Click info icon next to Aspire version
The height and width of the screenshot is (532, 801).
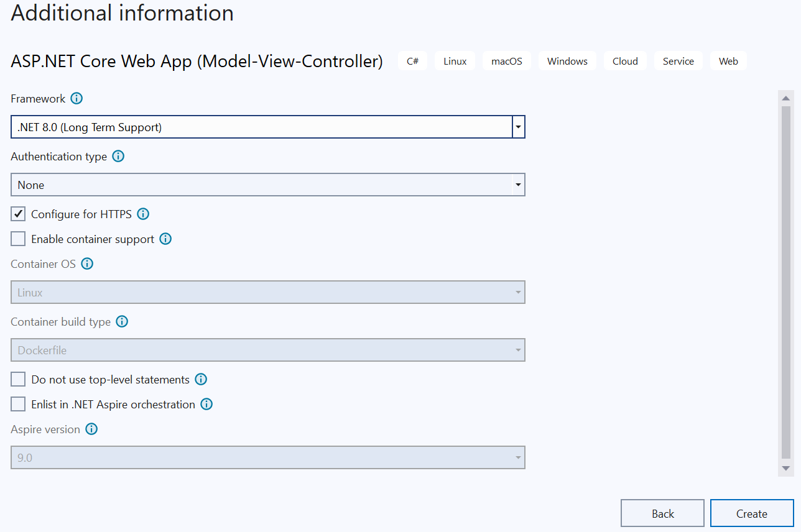(x=91, y=429)
